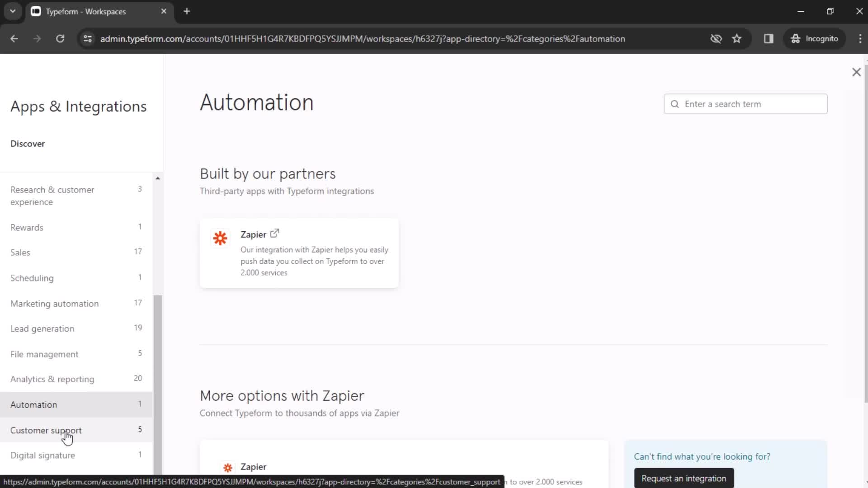
Task: Click the Typeform browser tab icon
Action: (35, 11)
